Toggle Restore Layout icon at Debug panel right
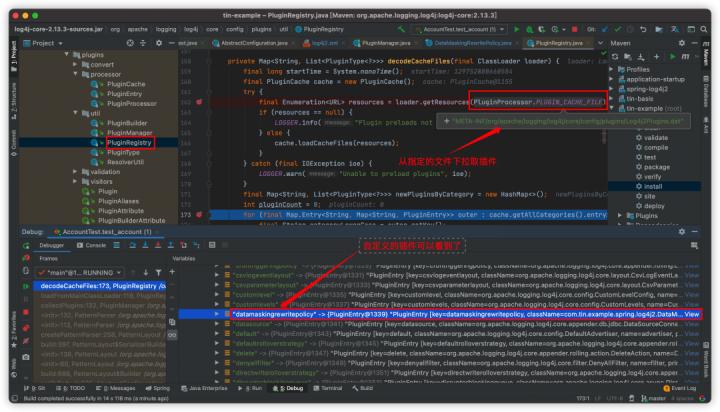This screenshot has width=720, height=412. click(694, 246)
